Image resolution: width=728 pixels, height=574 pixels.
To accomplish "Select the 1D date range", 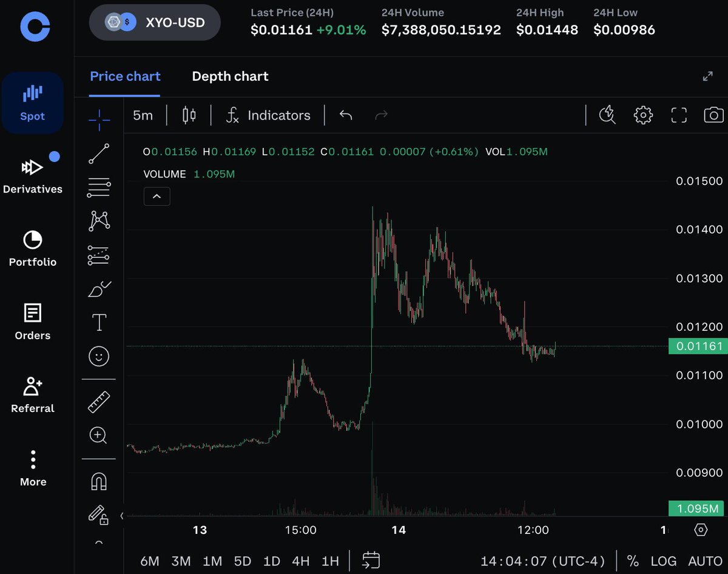I will coord(271,561).
